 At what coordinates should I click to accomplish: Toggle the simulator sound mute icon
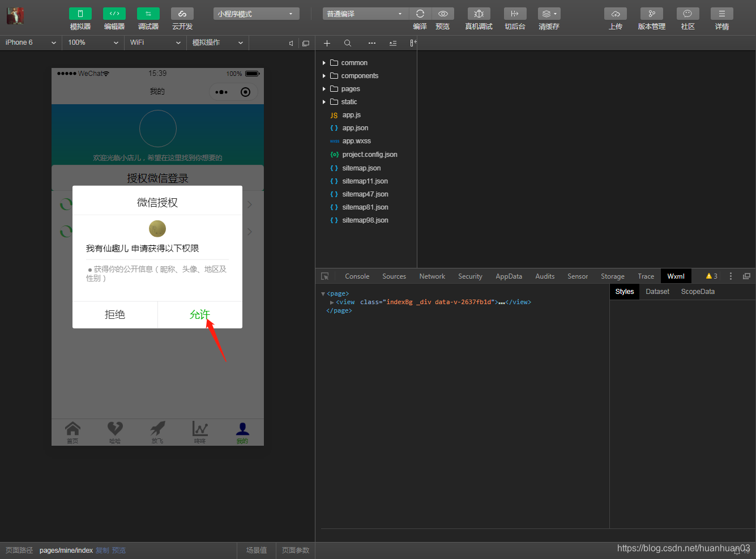pos(291,43)
